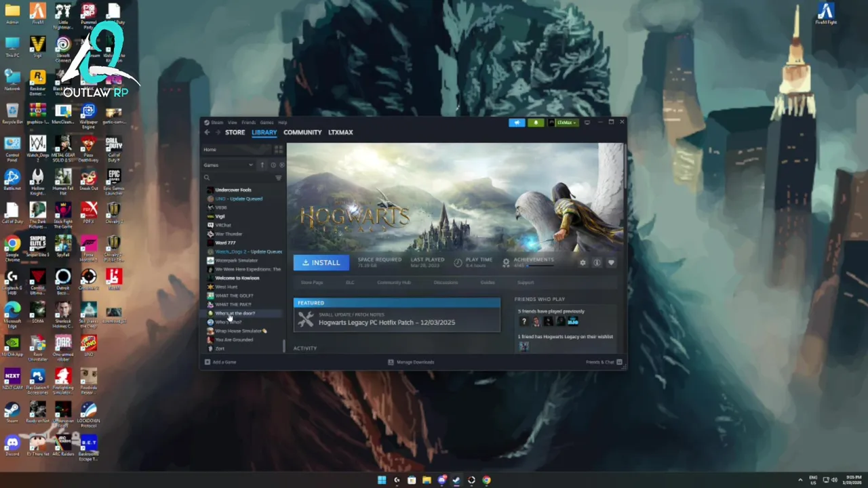868x488 pixels.
Task: Click the Recycle Bin desktop icon
Action: pos(12,113)
